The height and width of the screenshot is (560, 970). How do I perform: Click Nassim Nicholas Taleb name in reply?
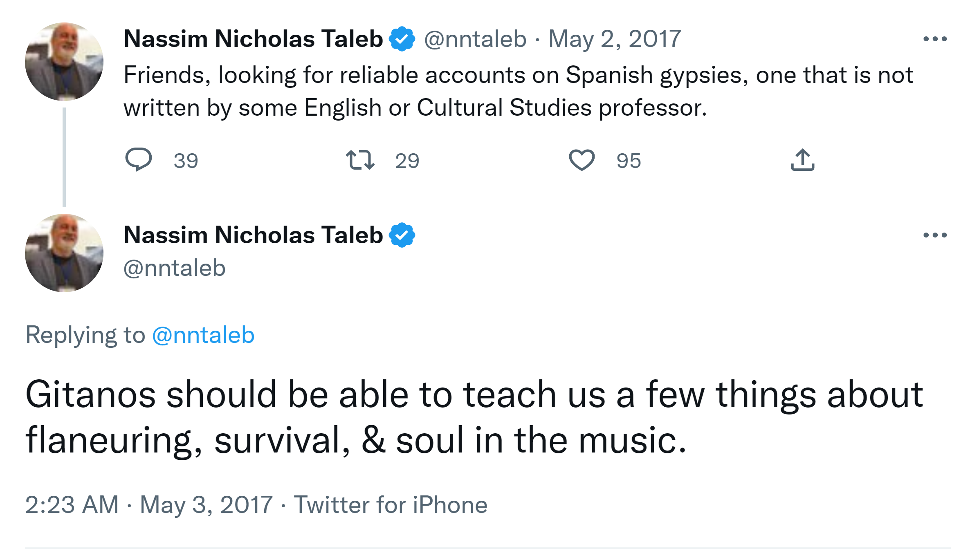pyautogui.click(x=253, y=235)
